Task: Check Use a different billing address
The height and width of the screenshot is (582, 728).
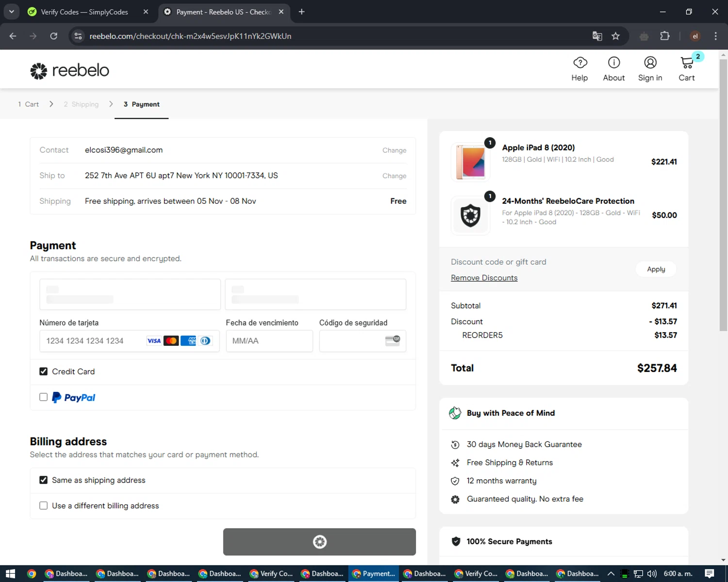Action: coord(44,506)
